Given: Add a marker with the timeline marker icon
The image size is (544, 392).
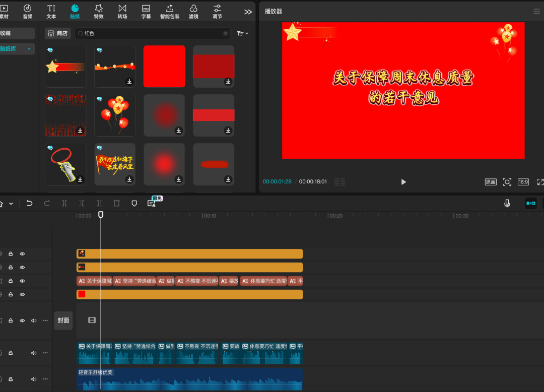Looking at the screenshot, I should pyautogui.click(x=134, y=203).
